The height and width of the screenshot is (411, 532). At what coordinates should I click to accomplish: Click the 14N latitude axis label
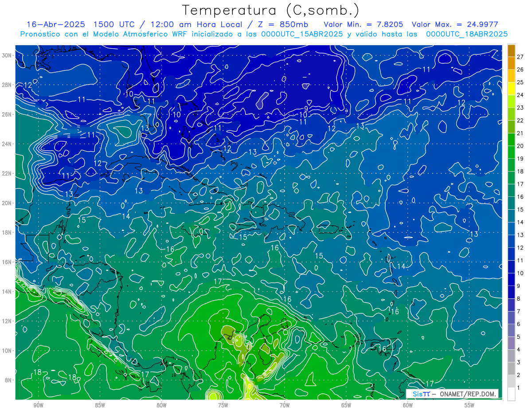click(7, 292)
